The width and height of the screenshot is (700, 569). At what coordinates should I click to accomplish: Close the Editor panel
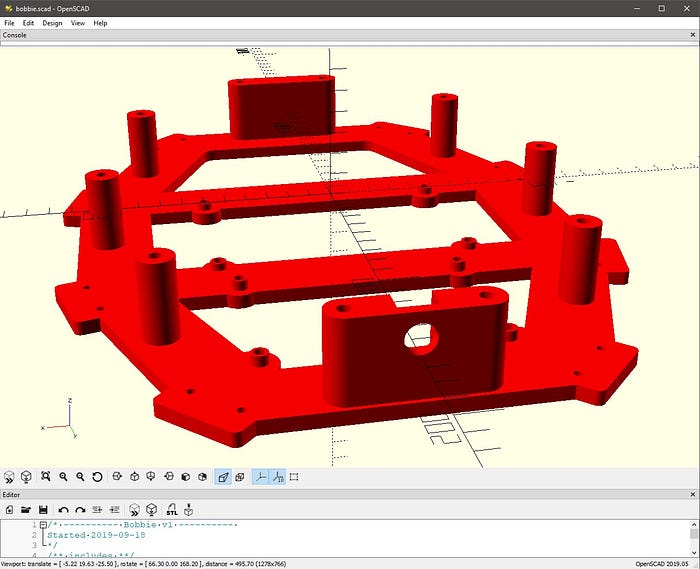click(693, 494)
